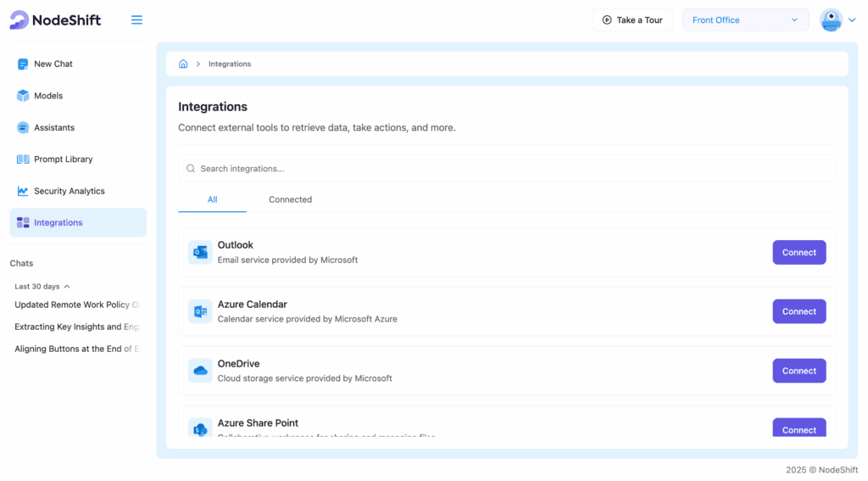The height and width of the screenshot is (481, 868).
Task: Open the user avatar profile menu
Action: tap(831, 20)
